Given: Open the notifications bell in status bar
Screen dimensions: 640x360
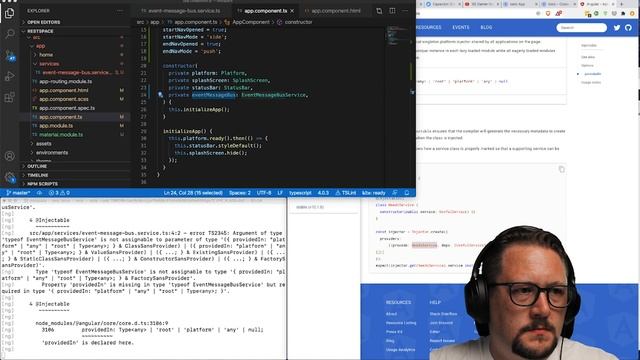Looking at the screenshot, I should pos(407,193).
